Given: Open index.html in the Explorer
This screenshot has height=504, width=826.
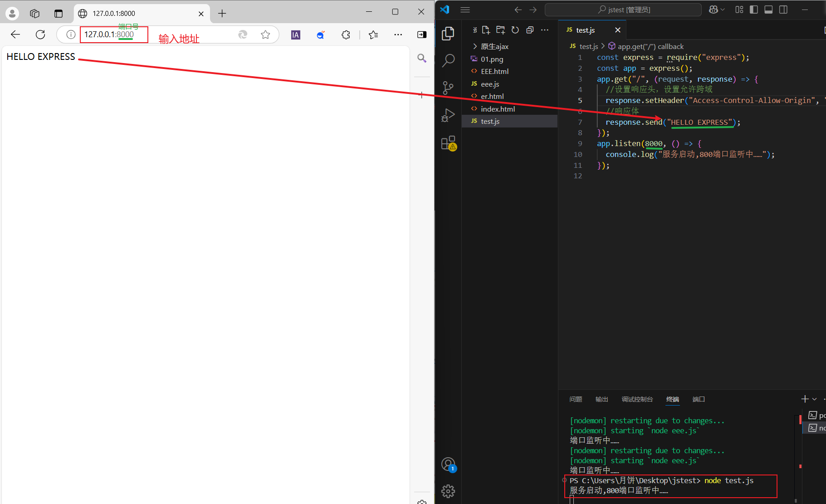Looking at the screenshot, I should [x=509, y=109].
